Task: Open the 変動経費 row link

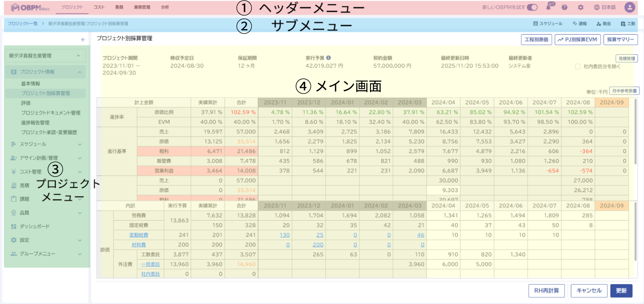Action: [x=139, y=235]
